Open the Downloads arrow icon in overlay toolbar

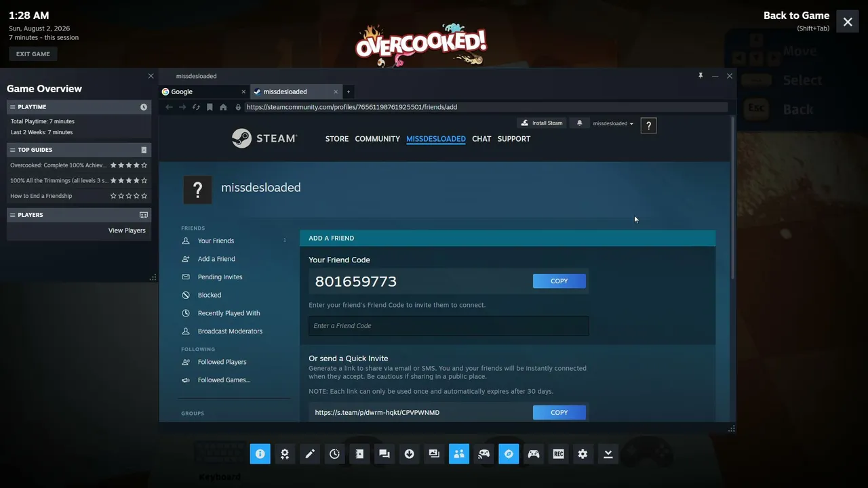point(409,454)
